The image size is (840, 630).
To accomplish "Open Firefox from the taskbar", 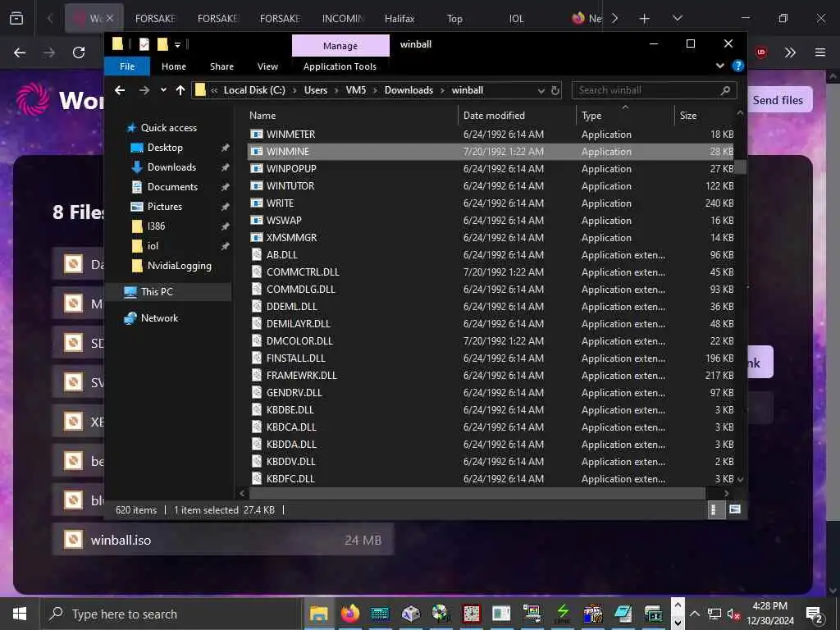I will pos(349,614).
